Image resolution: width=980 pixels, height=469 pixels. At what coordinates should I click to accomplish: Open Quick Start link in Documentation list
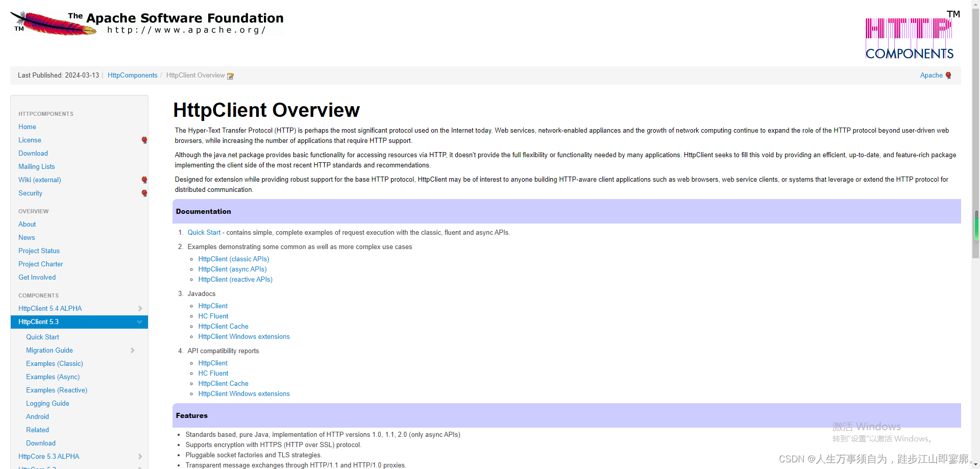pos(204,233)
